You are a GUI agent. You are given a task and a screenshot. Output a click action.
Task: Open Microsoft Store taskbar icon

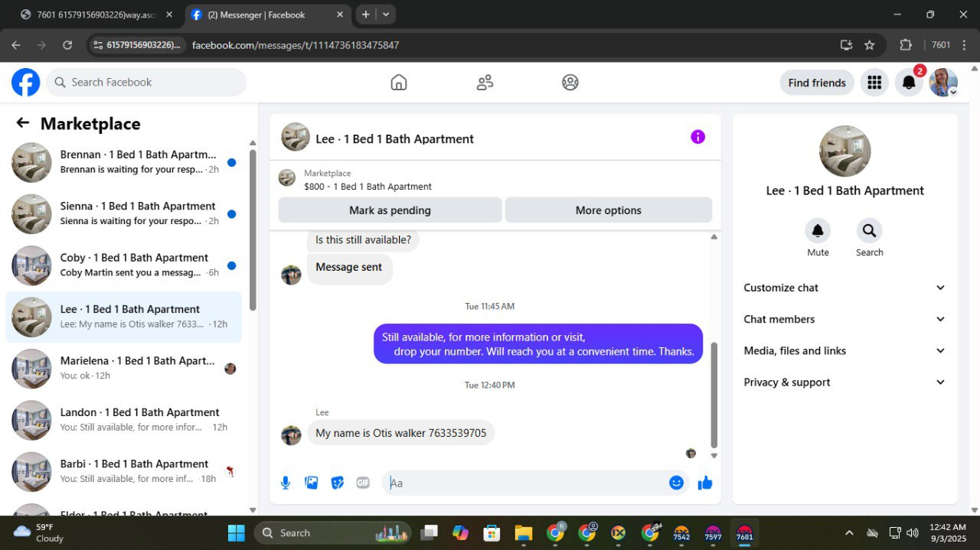[x=492, y=533]
